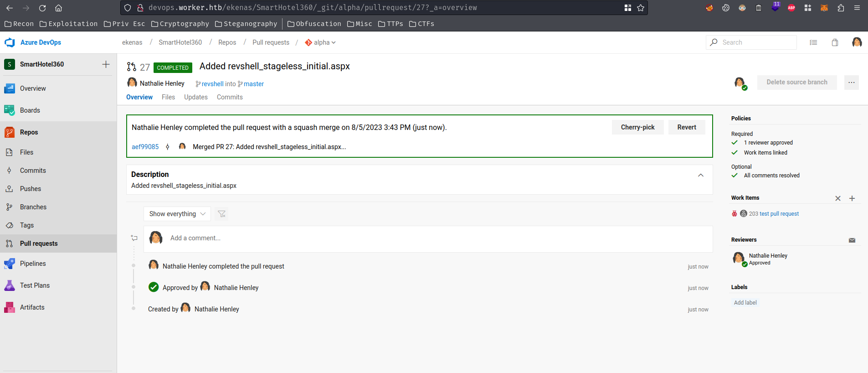Click the Revert button
The image size is (868, 373).
(x=687, y=127)
